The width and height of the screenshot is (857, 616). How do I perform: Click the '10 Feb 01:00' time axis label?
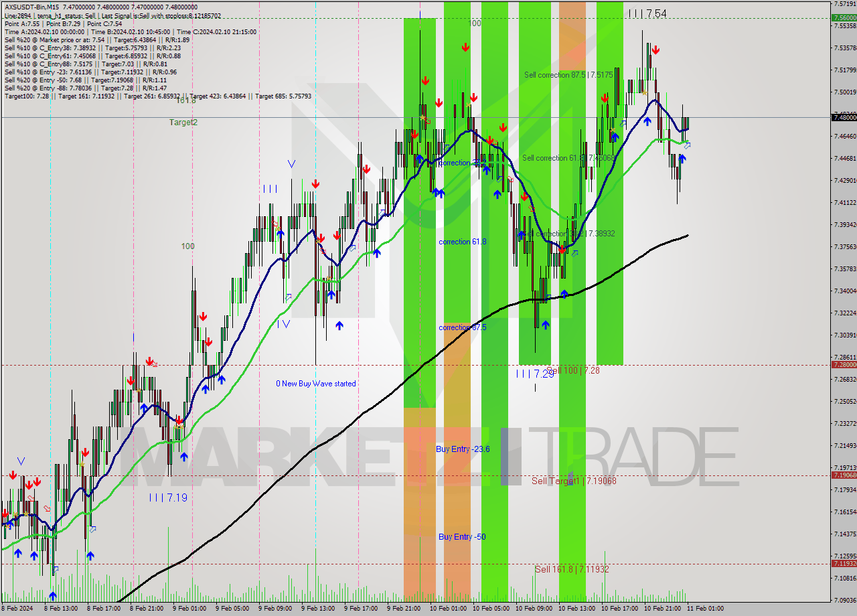(449, 609)
